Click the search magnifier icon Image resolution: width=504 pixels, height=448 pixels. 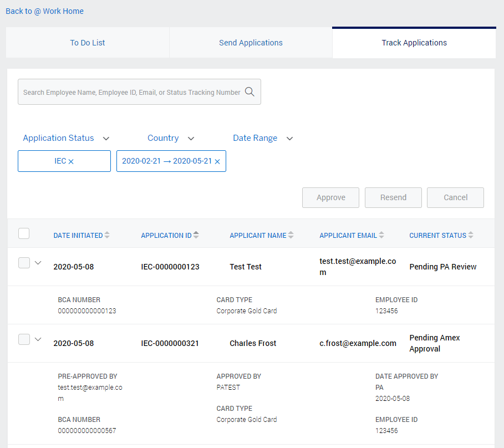[x=250, y=92]
